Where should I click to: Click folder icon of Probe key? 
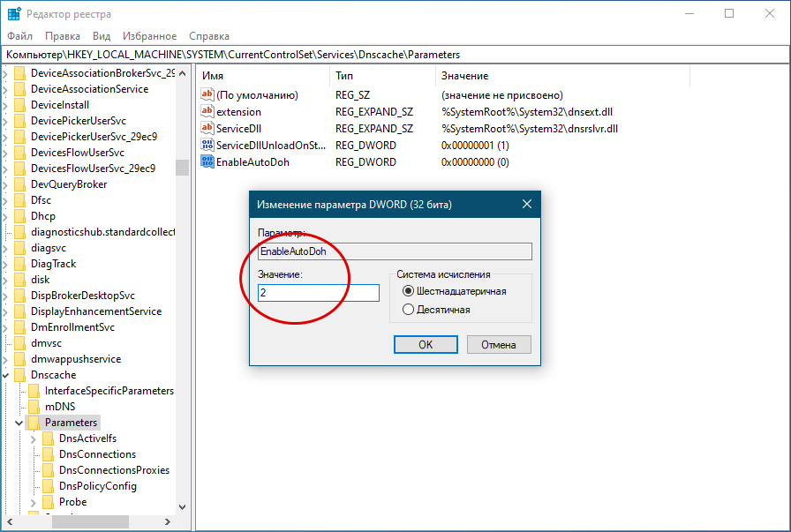click(x=49, y=502)
